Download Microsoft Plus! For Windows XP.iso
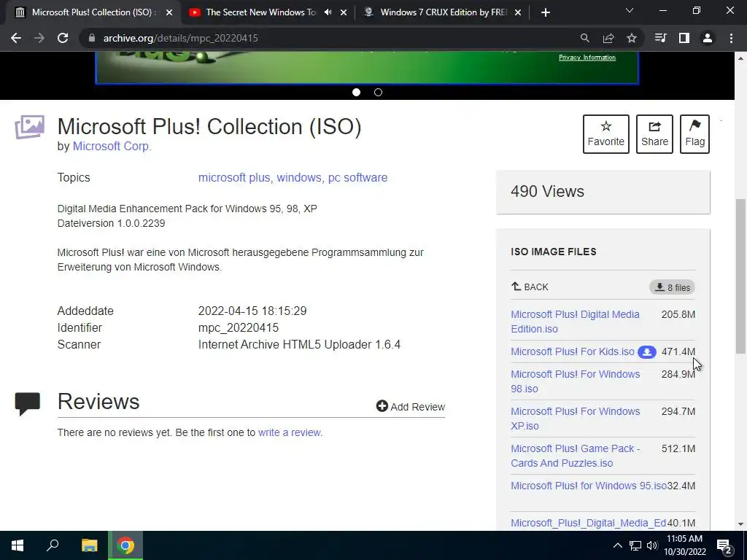This screenshot has width=747, height=560. click(x=576, y=419)
